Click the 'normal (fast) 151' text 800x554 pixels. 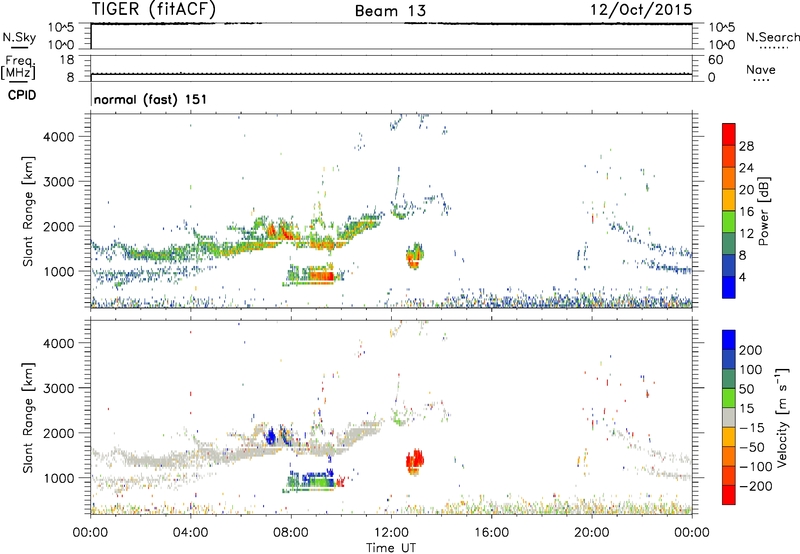[151, 99]
